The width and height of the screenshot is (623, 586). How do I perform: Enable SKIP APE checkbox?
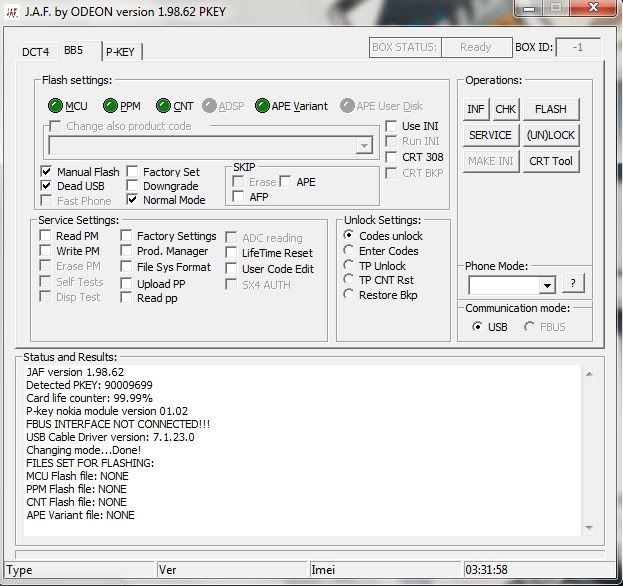(x=285, y=182)
